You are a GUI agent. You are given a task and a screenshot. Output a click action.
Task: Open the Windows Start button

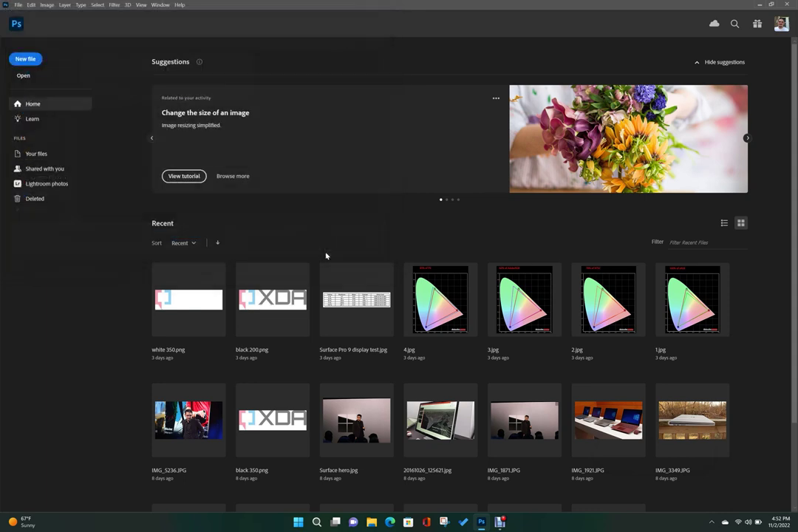point(299,522)
